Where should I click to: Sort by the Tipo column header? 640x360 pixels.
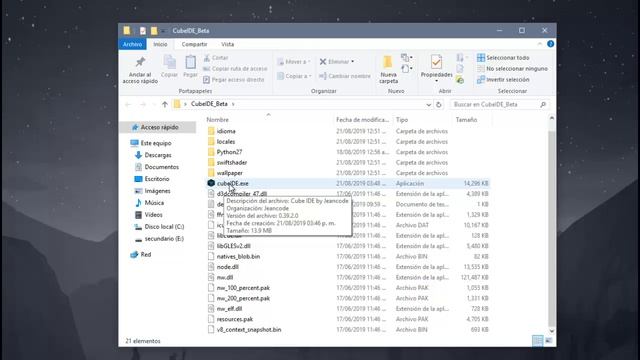click(x=402, y=120)
